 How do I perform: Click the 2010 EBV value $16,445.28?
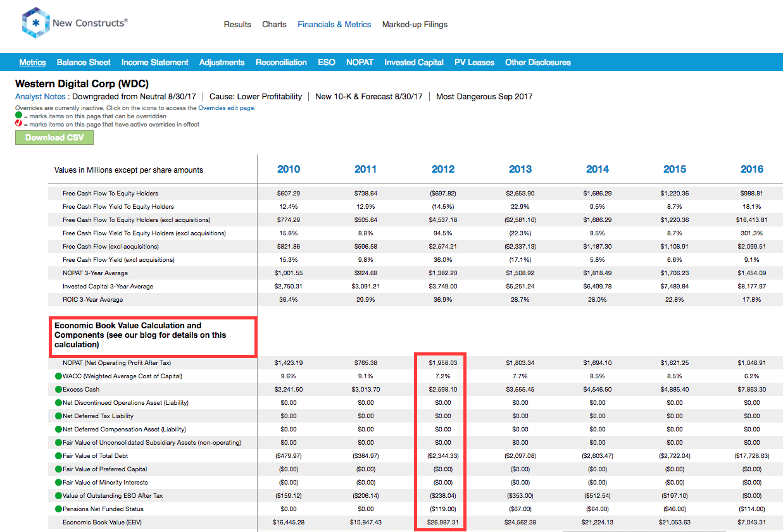[289, 523]
